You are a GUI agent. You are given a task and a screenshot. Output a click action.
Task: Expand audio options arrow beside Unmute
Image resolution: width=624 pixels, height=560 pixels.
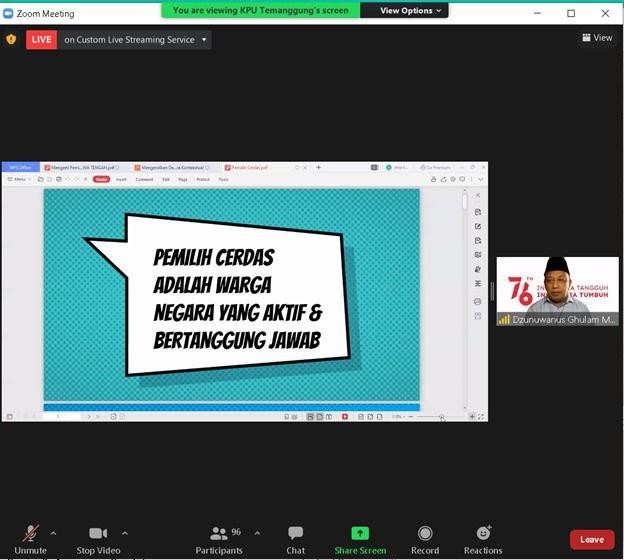point(53,533)
